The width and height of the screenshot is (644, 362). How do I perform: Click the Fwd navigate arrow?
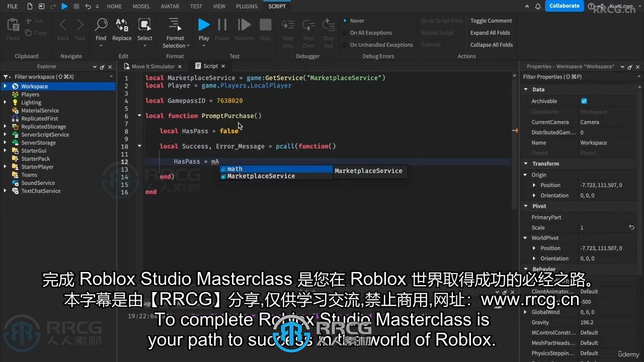point(80,25)
